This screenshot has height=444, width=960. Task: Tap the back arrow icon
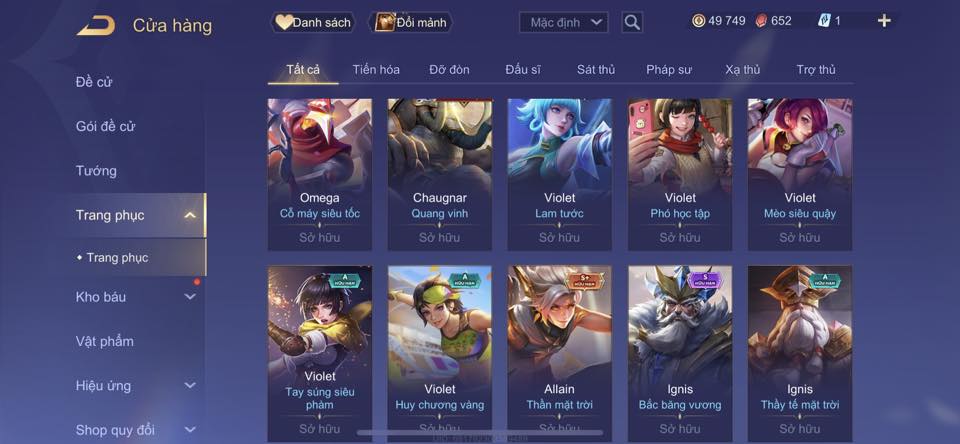(x=96, y=25)
